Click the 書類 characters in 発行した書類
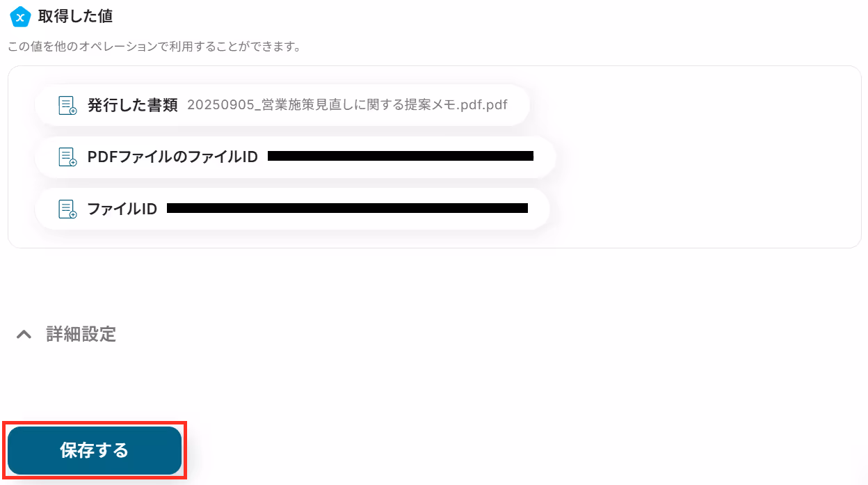The image size is (868, 485). pos(163,105)
